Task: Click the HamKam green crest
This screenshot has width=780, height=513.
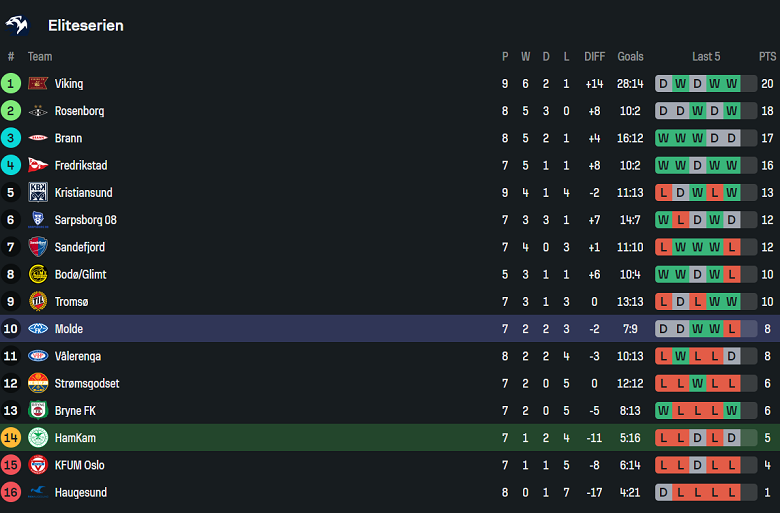Action: click(38, 438)
